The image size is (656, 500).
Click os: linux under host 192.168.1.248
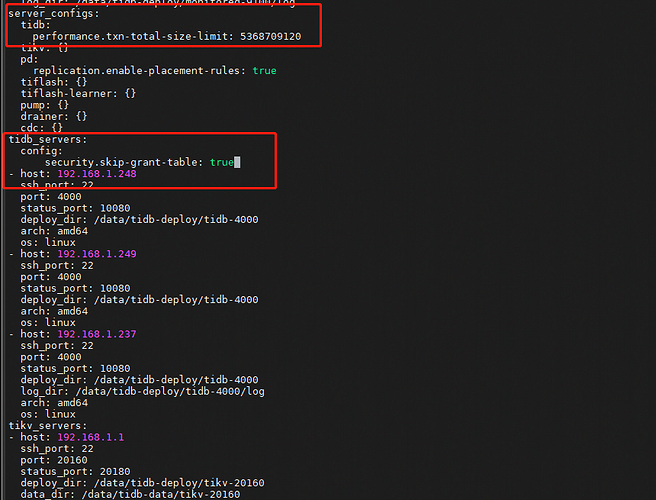(x=48, y=242)
